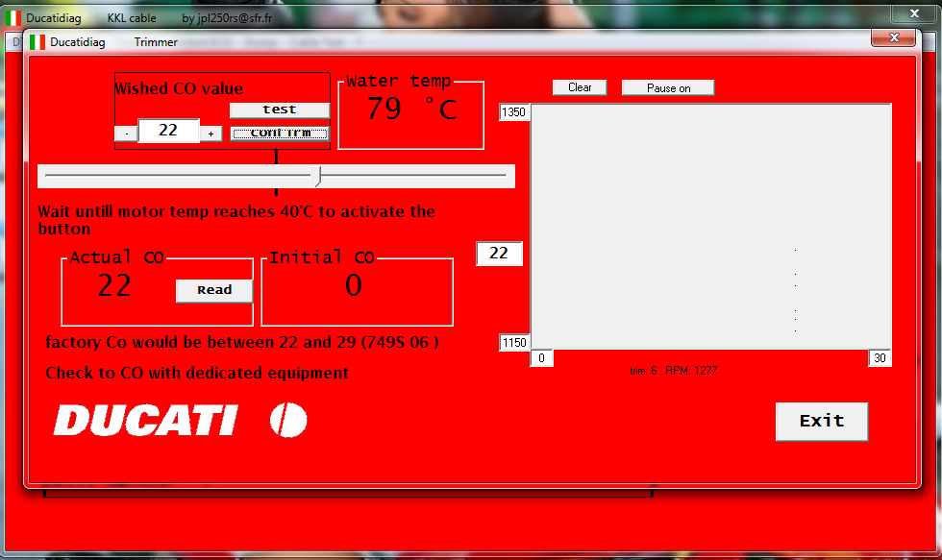This screenshot has width=942, height=560.
Task: Click the factory Co range note
Action: (242, 342)
